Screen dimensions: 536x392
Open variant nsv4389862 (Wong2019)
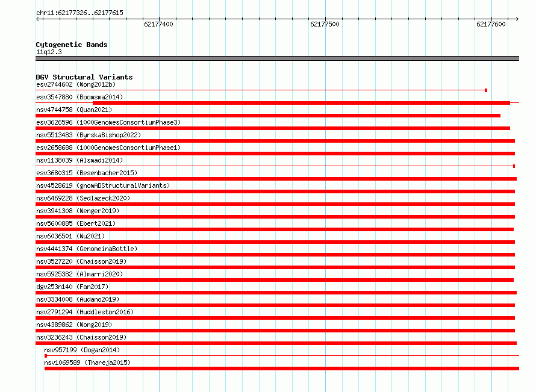tap(74, 325)
